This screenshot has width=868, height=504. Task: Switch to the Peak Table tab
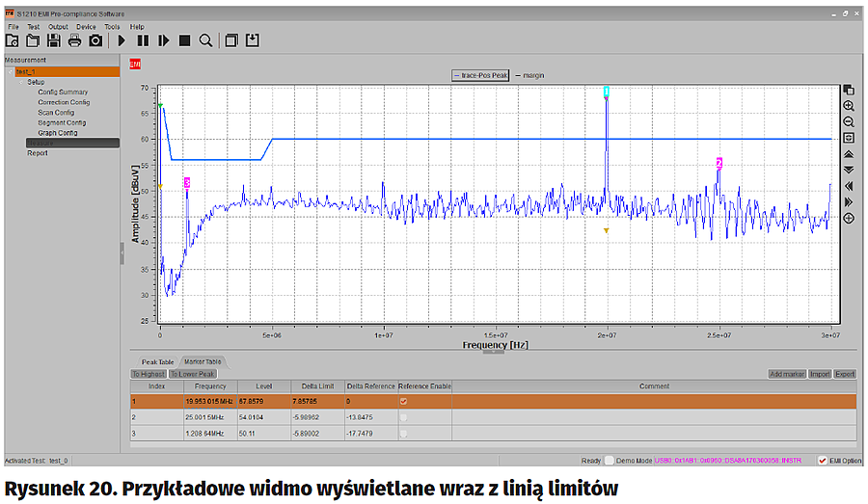pyautogui.click(x=158, y=361)
